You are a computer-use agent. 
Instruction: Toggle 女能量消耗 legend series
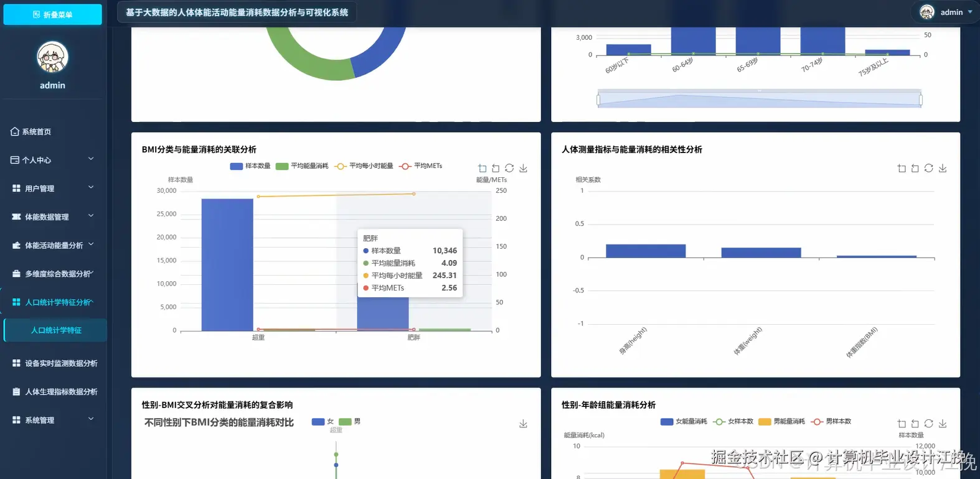point(684,422)
